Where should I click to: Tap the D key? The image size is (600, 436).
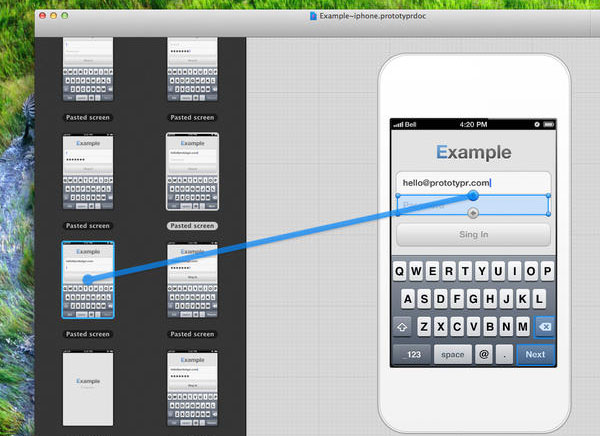[441, 299]
